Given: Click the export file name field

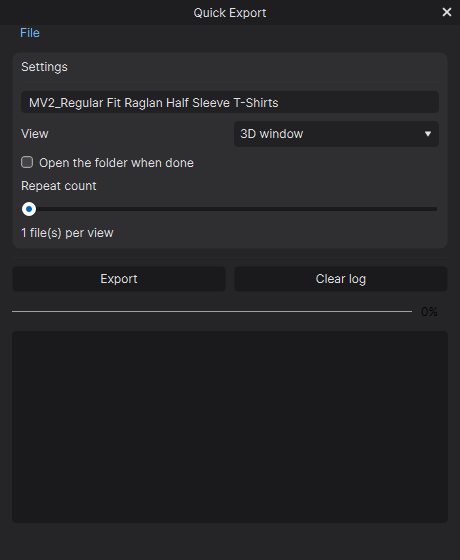Looking at the screenshot, I should tap(230, 102).
